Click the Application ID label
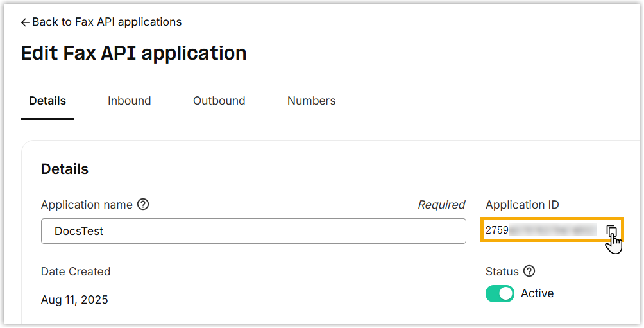Image resolution: width=644 pixels, height=328 pixels. pos(522,205)
